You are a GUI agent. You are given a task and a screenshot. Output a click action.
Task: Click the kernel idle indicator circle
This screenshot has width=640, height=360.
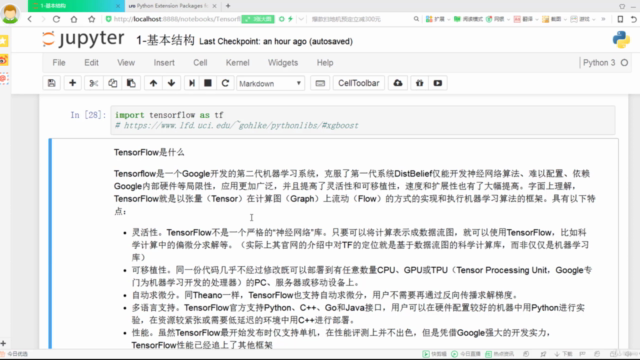pos(624,63)
